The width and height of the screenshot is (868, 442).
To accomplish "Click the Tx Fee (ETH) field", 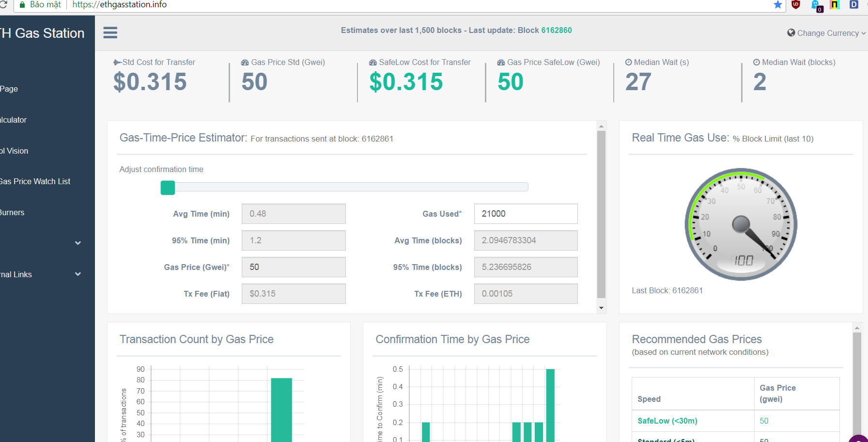I will (526, 294).
